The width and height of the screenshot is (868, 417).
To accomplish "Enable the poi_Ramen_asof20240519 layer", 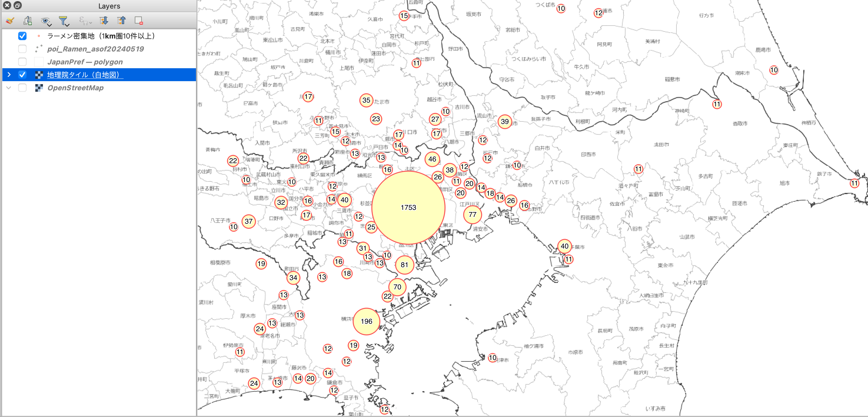I will [22, 49].
